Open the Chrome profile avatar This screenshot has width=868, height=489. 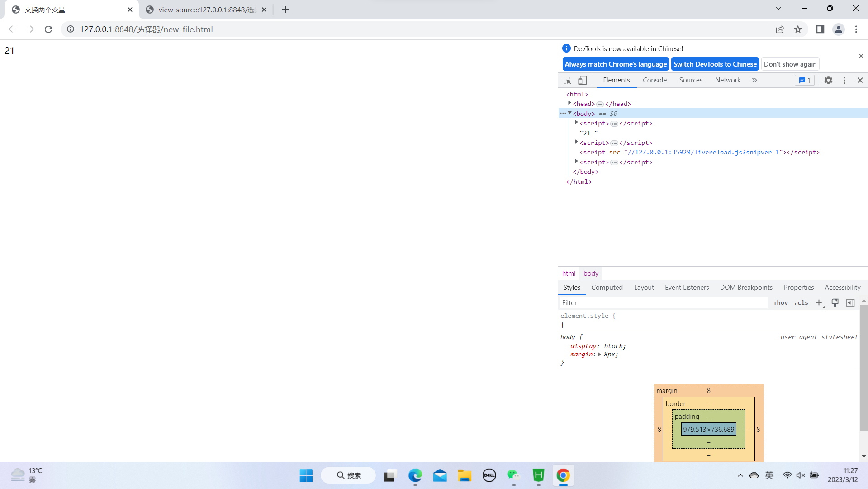838,29
